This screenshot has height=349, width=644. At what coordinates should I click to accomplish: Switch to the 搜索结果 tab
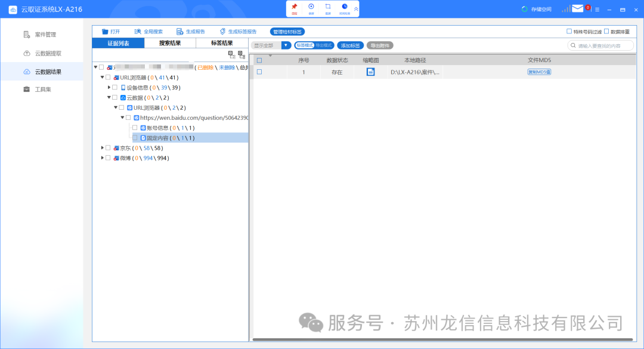(170, 43)
